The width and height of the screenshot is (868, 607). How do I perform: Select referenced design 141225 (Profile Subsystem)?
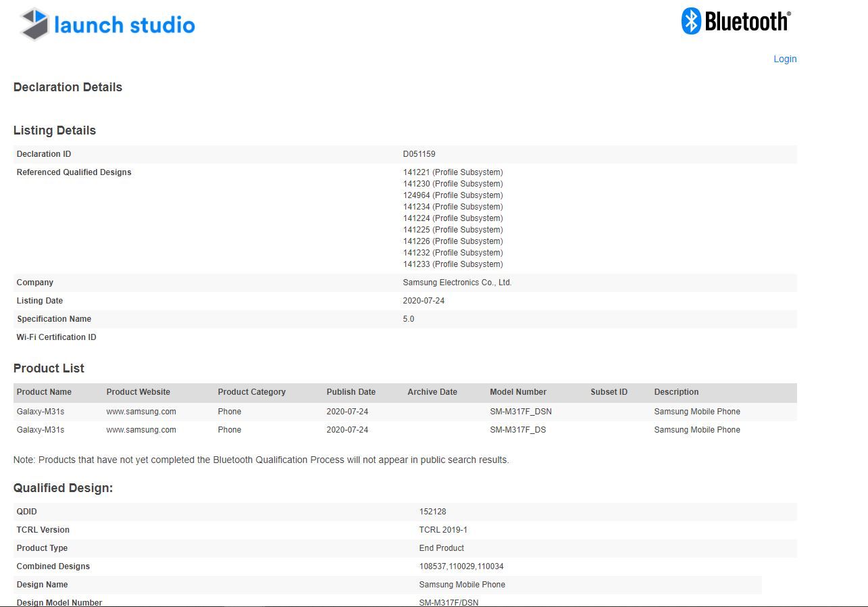[453, 230]
